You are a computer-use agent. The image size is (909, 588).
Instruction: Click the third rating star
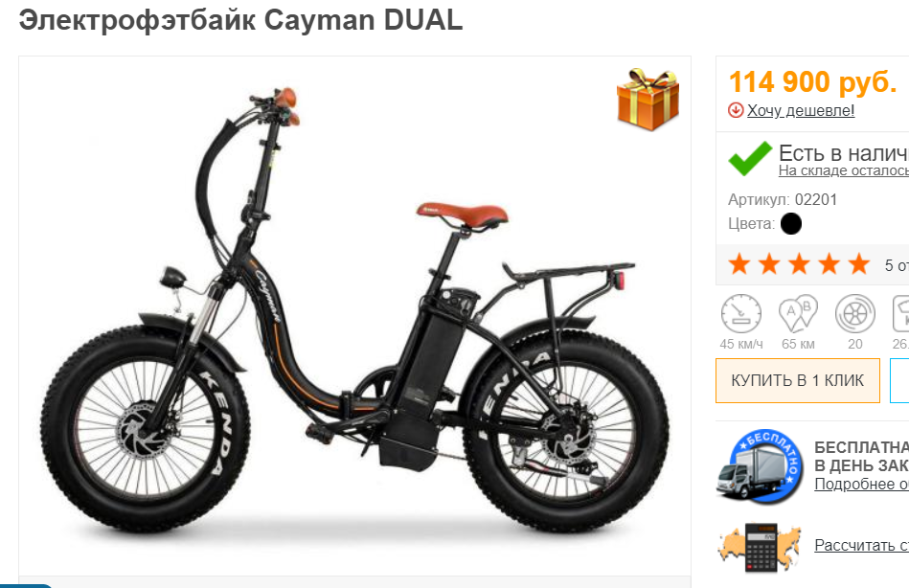[800, 264]
